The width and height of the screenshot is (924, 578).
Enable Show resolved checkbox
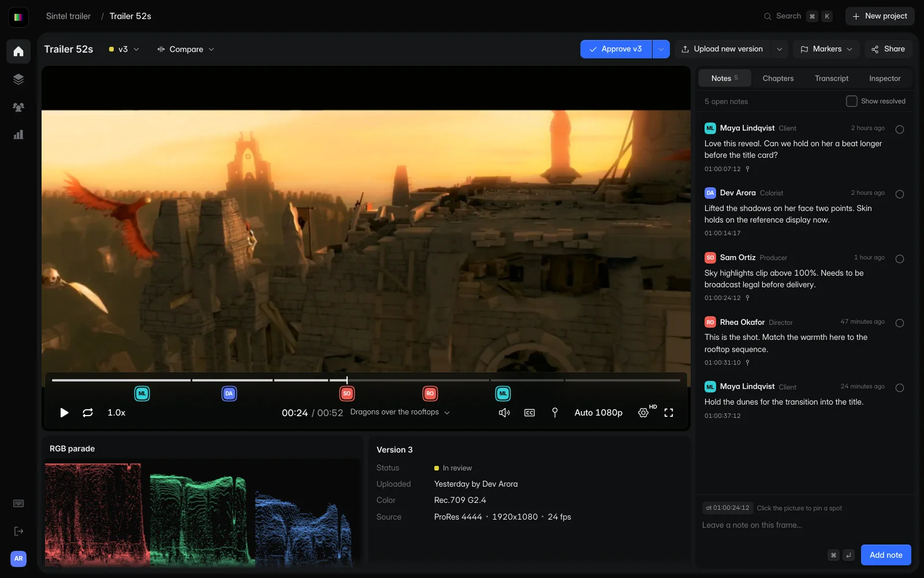852,101
